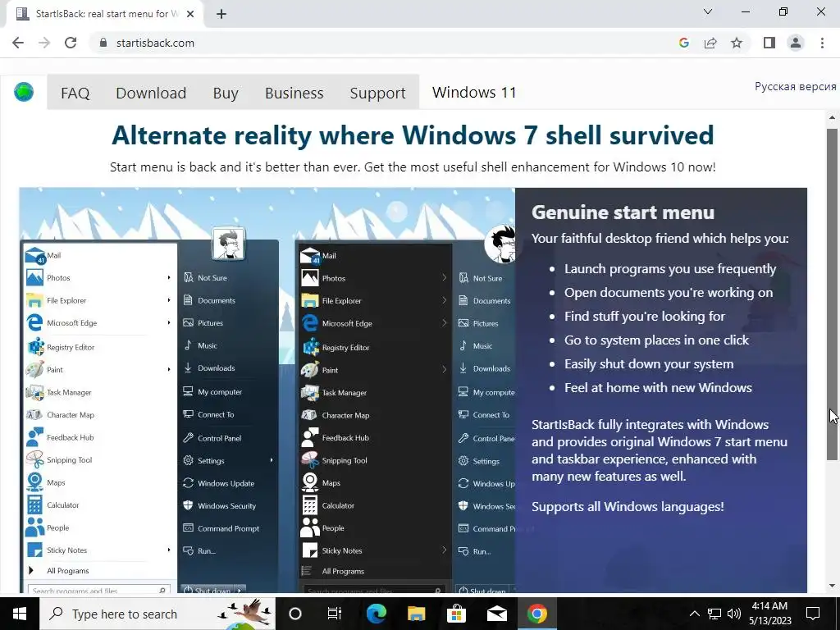This screenshot has height=630, width=840.
Task: Click the Chrome icon on the taskbar
Action: click(536, 614)
